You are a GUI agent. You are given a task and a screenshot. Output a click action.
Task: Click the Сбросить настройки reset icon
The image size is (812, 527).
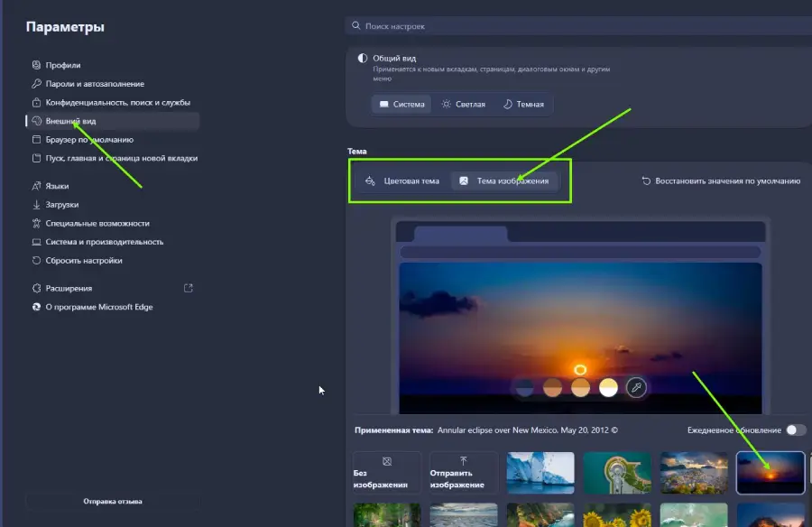(36, 260)
